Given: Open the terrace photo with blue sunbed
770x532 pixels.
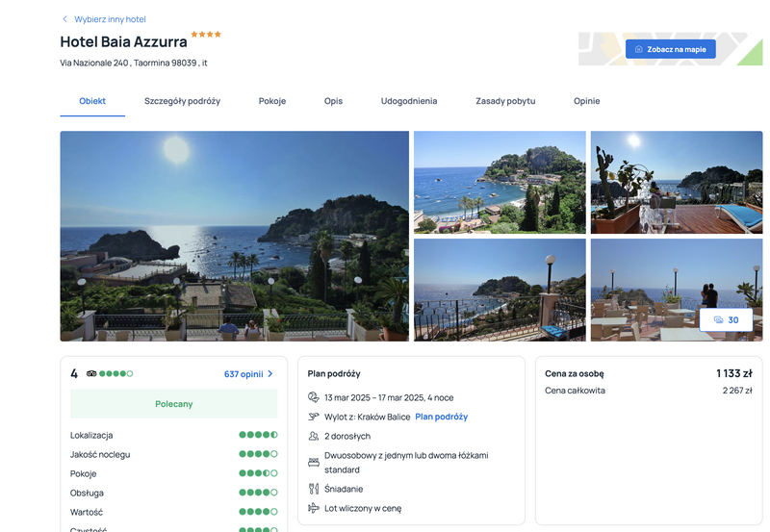Looking at the screenshot, I should [677, 182].
